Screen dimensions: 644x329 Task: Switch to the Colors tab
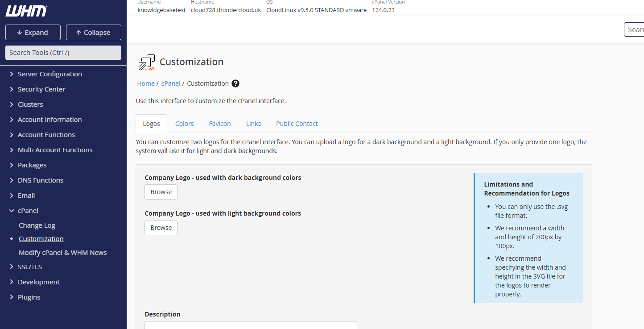tap(185, 124)
